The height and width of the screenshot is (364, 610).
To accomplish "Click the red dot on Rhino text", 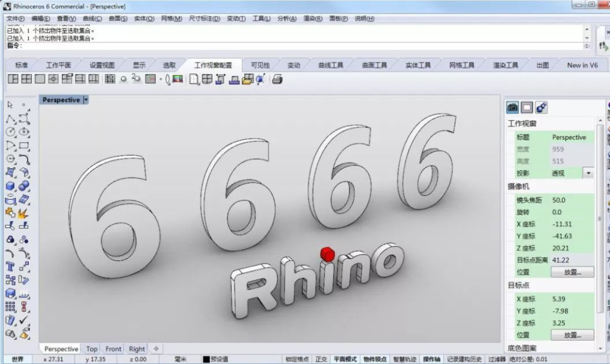I will pos(327,254).
